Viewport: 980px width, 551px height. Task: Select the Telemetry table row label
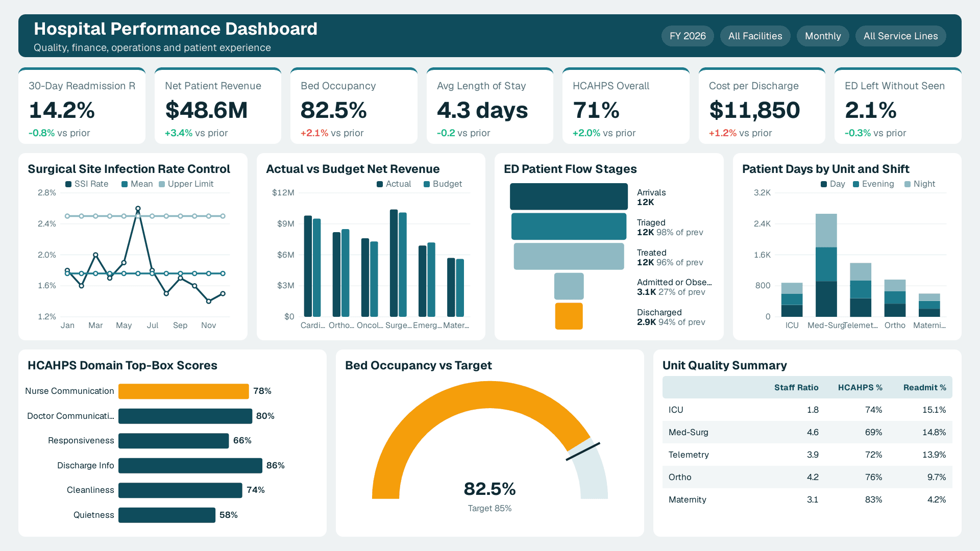(x=689, y=455)
